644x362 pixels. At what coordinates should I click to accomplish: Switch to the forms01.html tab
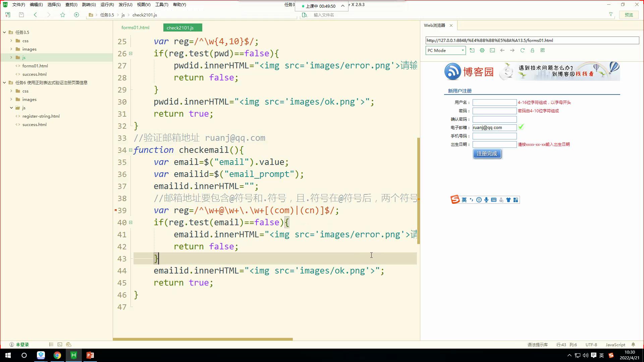[x=135, y=27]
